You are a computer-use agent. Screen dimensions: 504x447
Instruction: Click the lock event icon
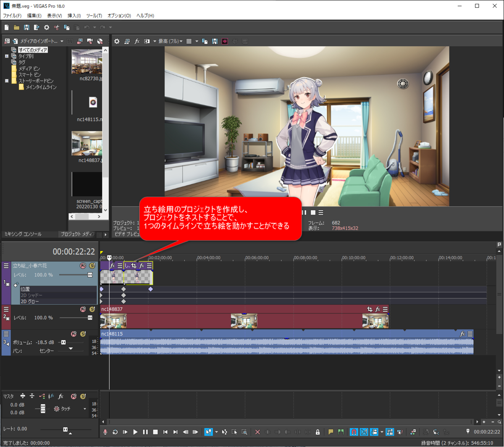(x=318, y=432)
